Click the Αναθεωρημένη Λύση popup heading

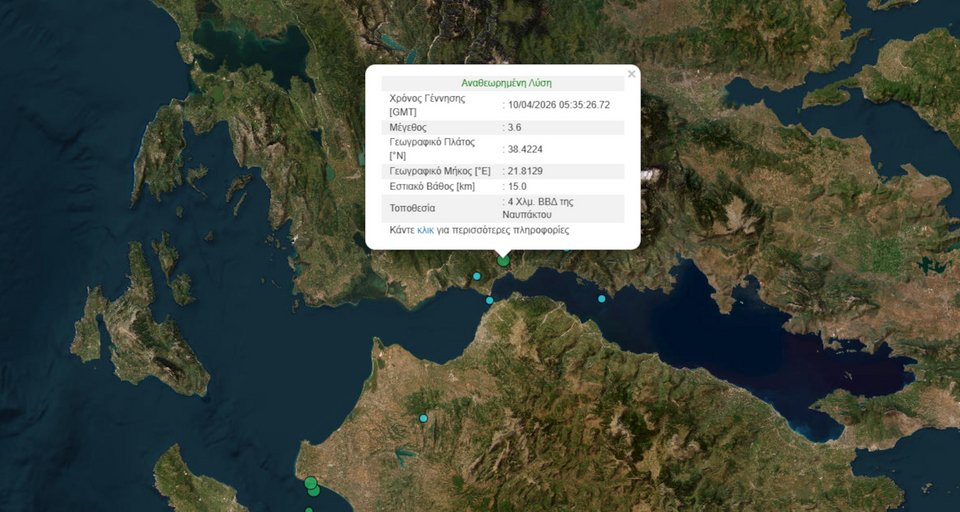coord(506,83)
